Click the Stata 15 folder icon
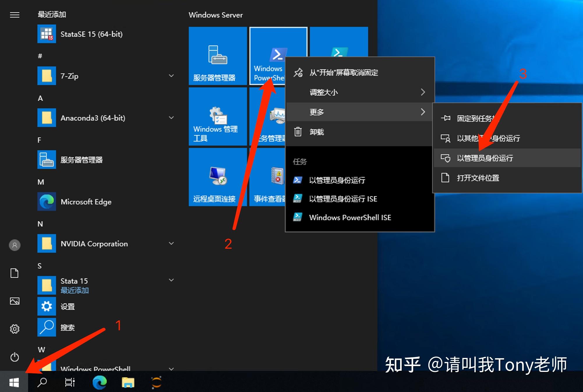Viewport: 583px width, 392px height. (x=47, y=285)
